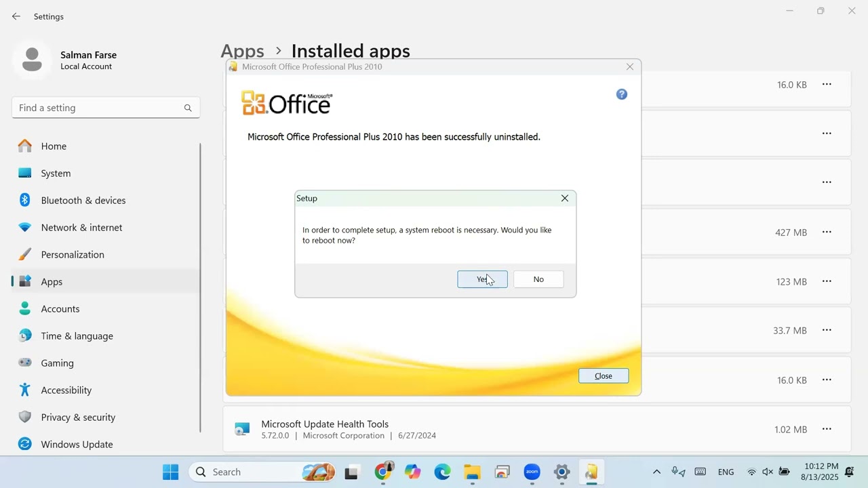Click No in the Setup dialog

538,279
